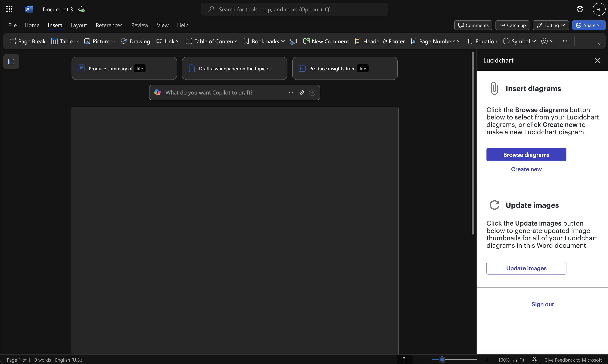Screen dimensions: 608x364
Task: Click the Copilot logo in draft box
Action: coord(157,92)
